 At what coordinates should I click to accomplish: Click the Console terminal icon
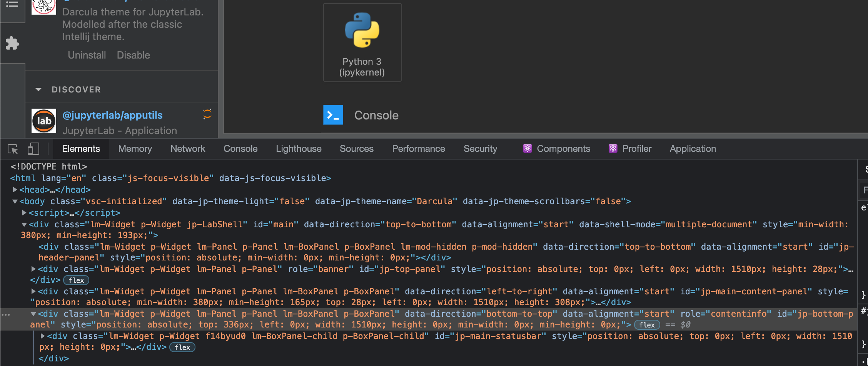[x=333, y=115]
